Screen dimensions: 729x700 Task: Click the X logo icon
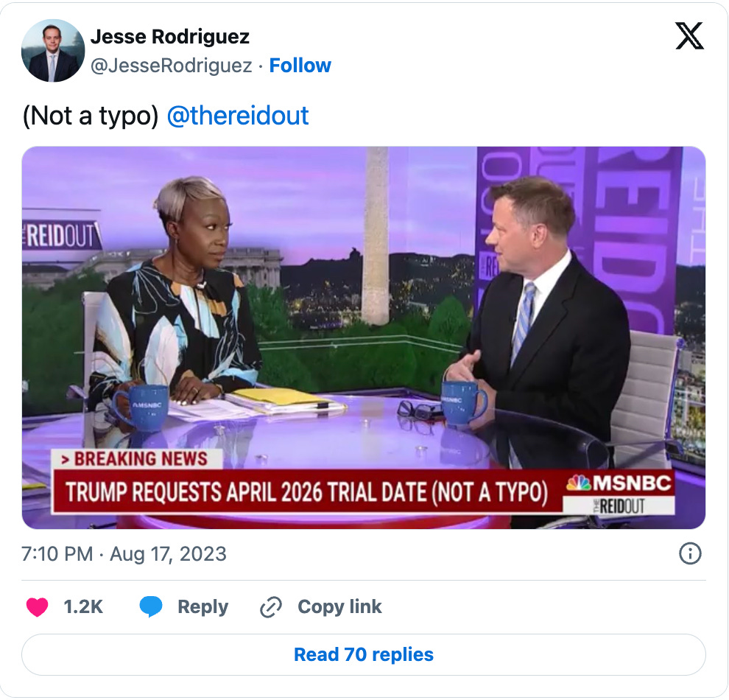(x=689, y=36)
